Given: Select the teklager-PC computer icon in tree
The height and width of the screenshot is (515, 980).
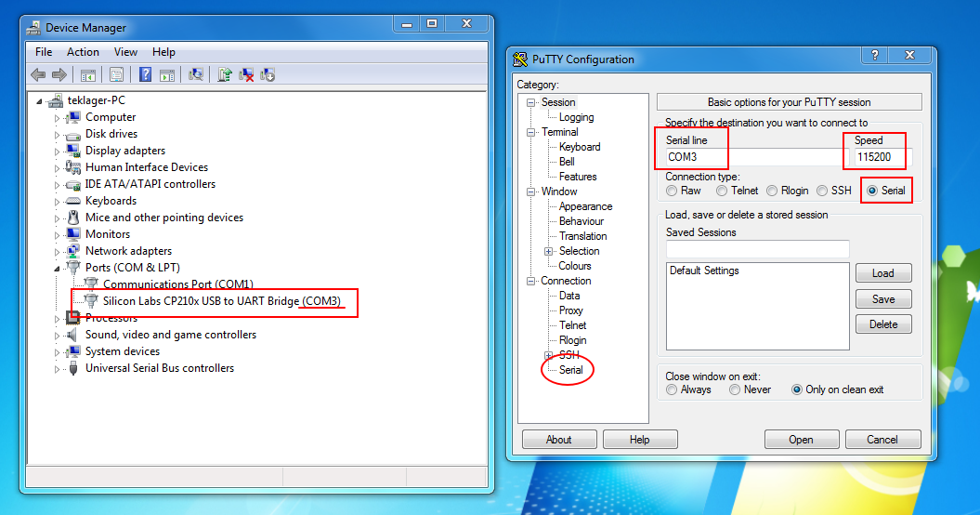Looking at the screenshot, I should coord(56,100).
